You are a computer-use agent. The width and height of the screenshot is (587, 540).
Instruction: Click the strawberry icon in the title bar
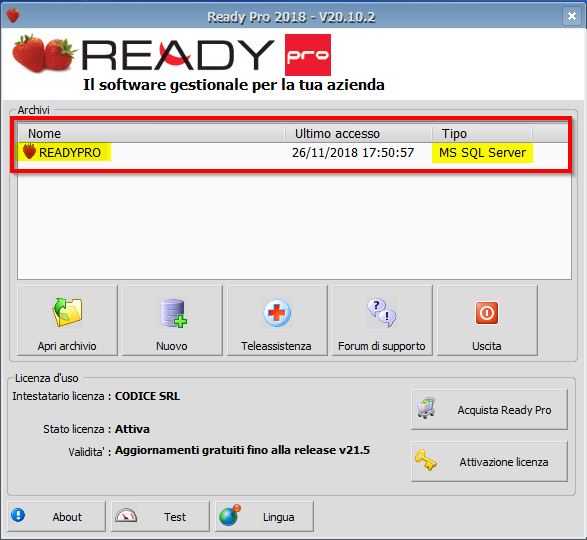click(x=13, y=15)
